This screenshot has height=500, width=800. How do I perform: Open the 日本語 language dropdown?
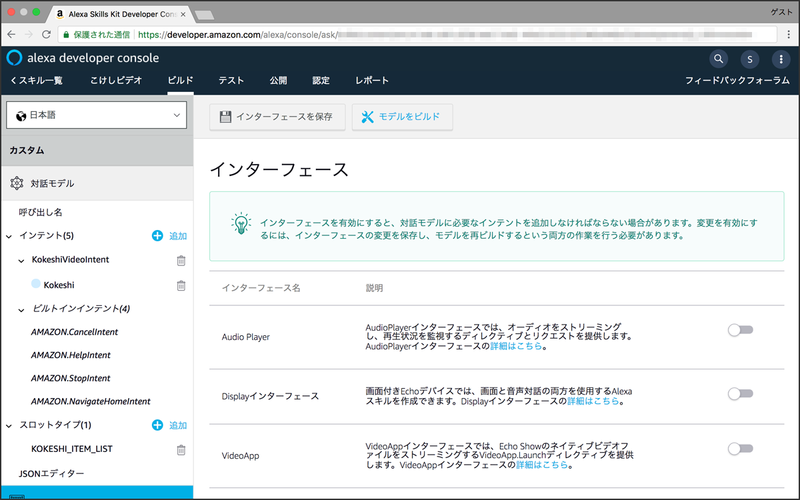96,115
